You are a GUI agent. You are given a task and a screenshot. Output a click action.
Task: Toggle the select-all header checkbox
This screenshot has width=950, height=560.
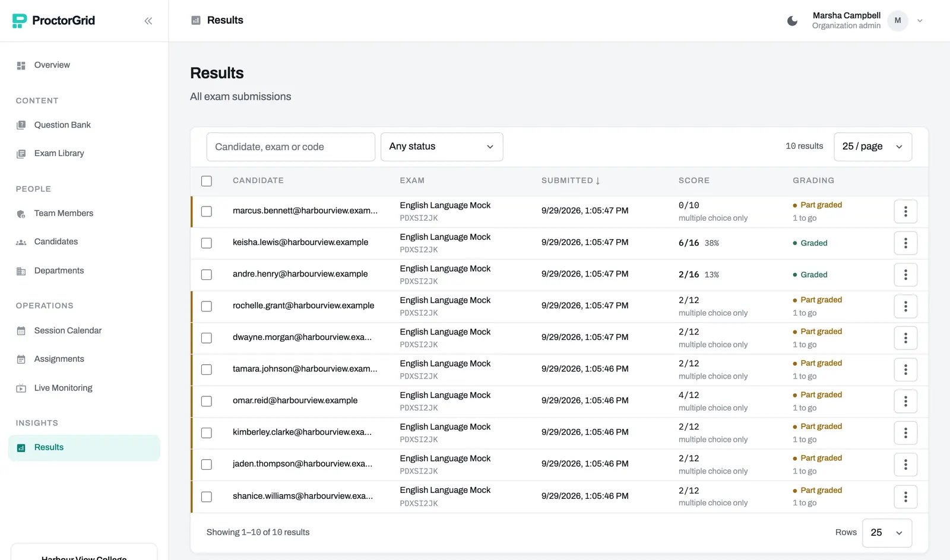click(x=207, y=181)
